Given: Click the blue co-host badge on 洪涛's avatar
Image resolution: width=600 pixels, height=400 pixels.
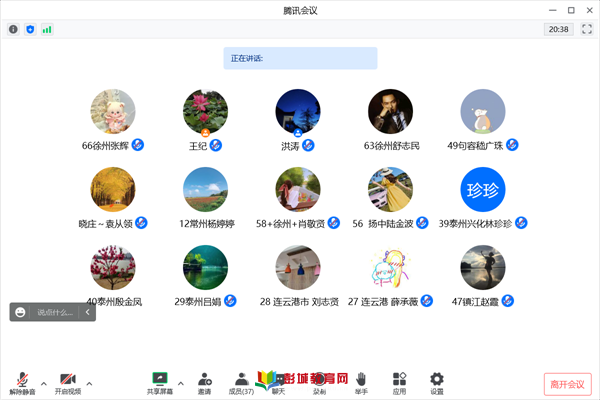Looking at the screenshot, I should point(298,133).
